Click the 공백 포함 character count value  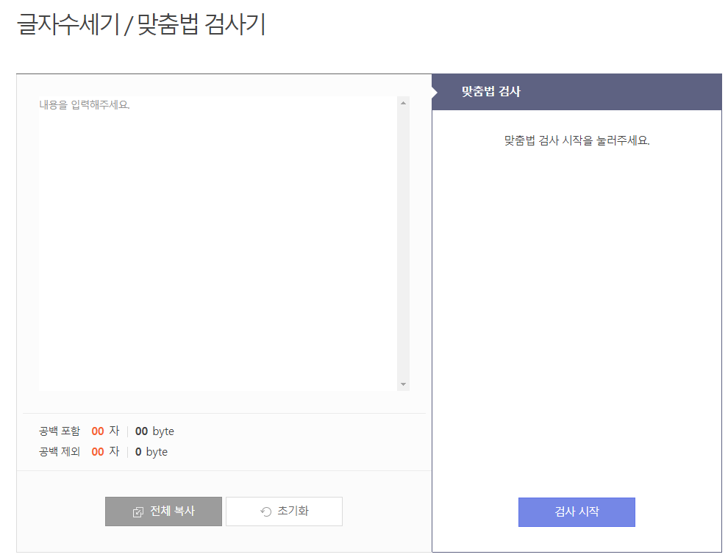click(98, 431)
